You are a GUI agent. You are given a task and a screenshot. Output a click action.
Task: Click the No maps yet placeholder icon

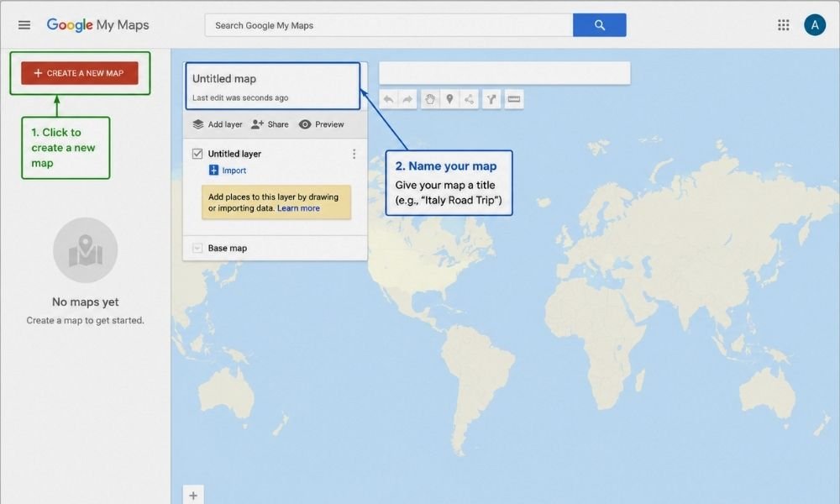click(x=85, y=250)
